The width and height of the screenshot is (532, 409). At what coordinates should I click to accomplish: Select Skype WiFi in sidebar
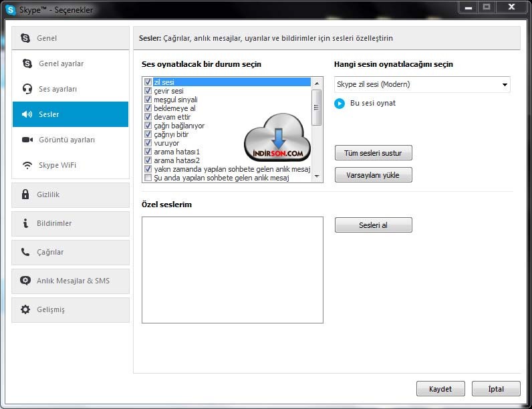coord(71,165)
